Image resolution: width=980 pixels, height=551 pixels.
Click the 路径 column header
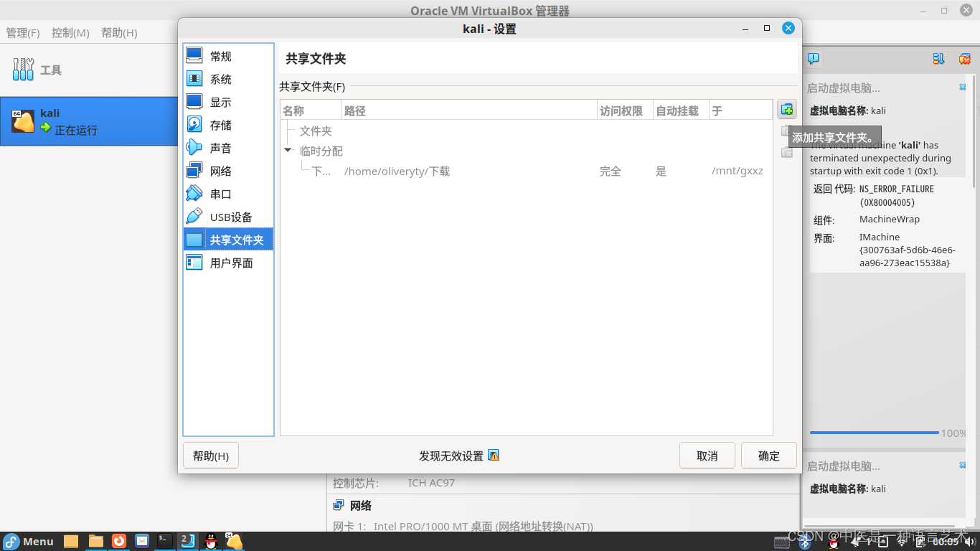click(x=469, y=110)
